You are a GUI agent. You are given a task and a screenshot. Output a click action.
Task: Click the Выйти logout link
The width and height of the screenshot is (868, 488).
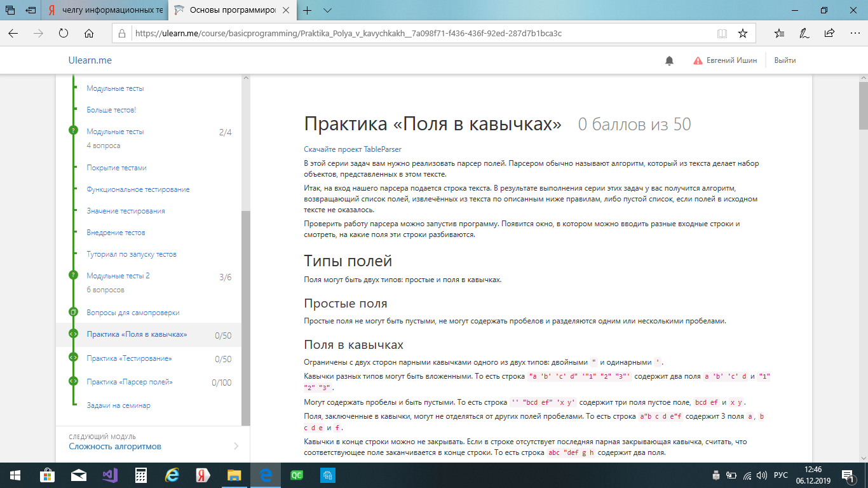tap(785, 60)
